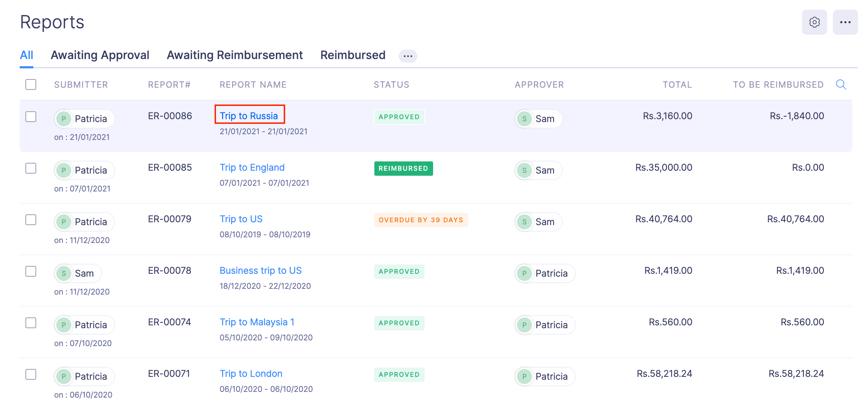
Task: Click Sam's submitter avatar on ER-00078
Action: (64, 273)
